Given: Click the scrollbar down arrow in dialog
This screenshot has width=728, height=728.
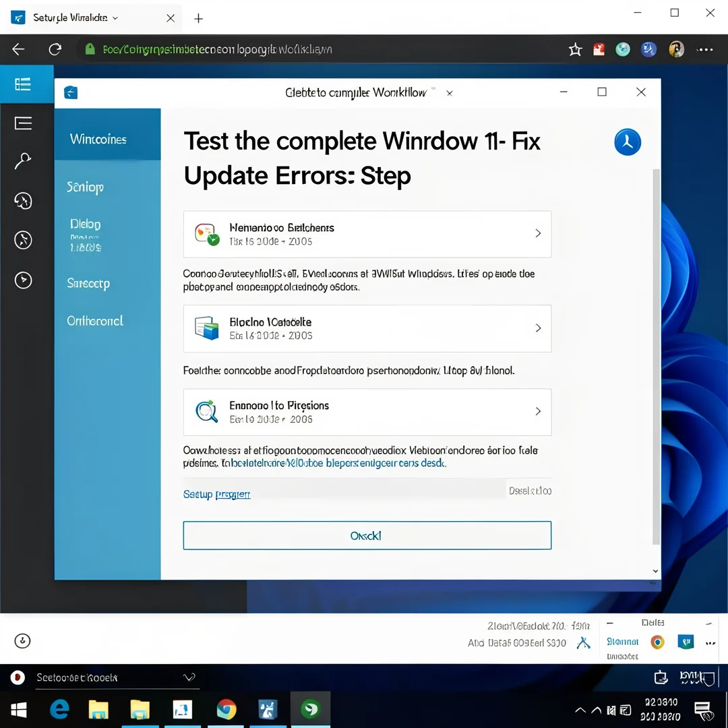Looking at the screenshot, I should pos(656,571).
